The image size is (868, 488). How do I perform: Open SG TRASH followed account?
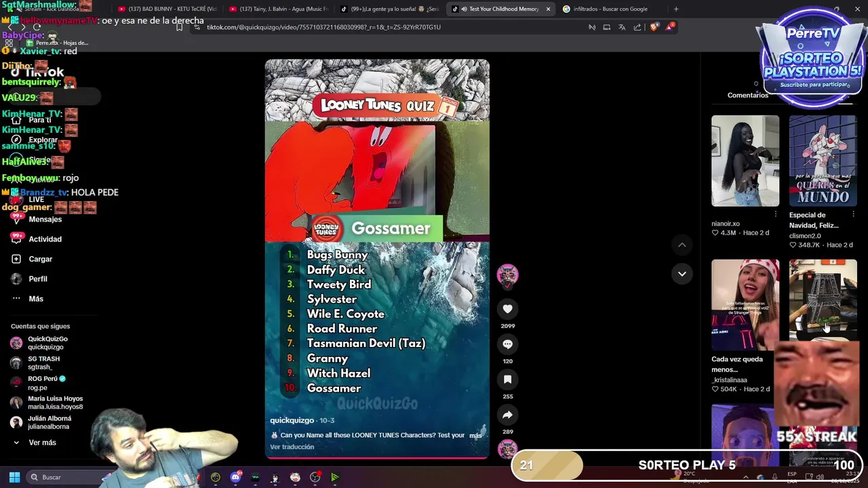[x=43, y=363]
